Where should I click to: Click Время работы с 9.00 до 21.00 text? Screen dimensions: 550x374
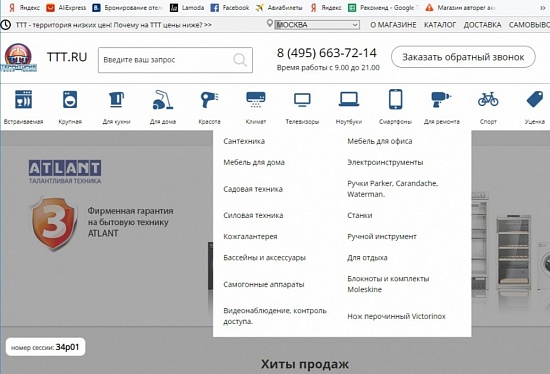[328, 67]
